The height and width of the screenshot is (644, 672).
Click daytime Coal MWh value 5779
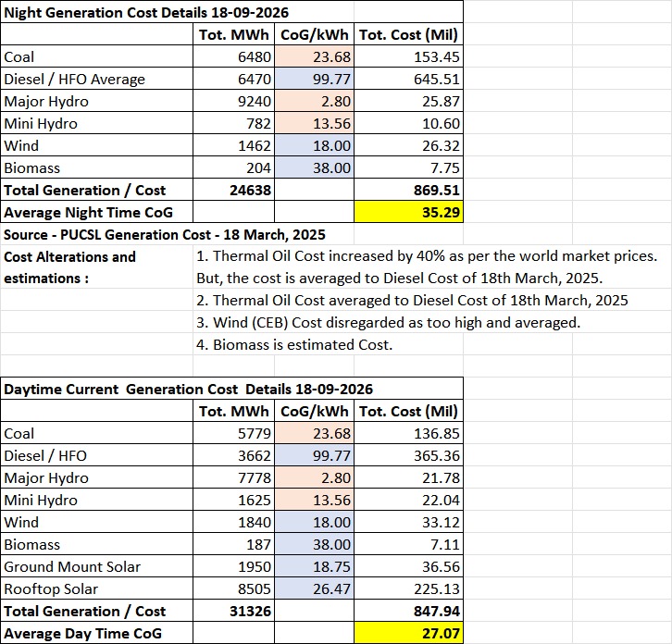pos(233,433)
